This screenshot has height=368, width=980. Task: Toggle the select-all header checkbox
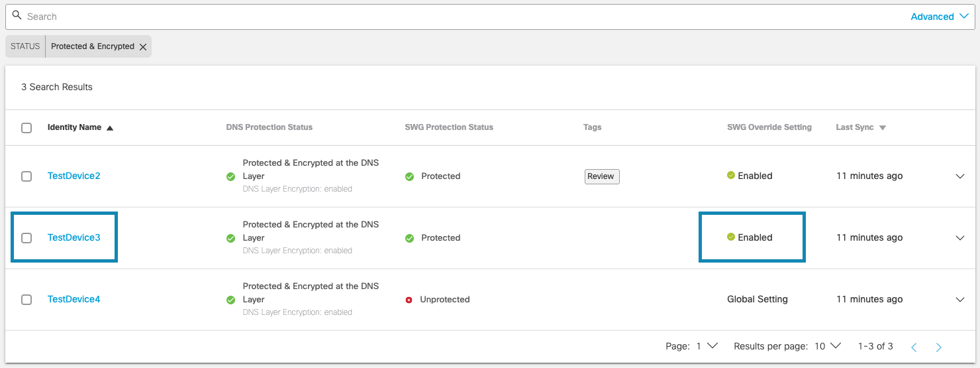(26, 128)
